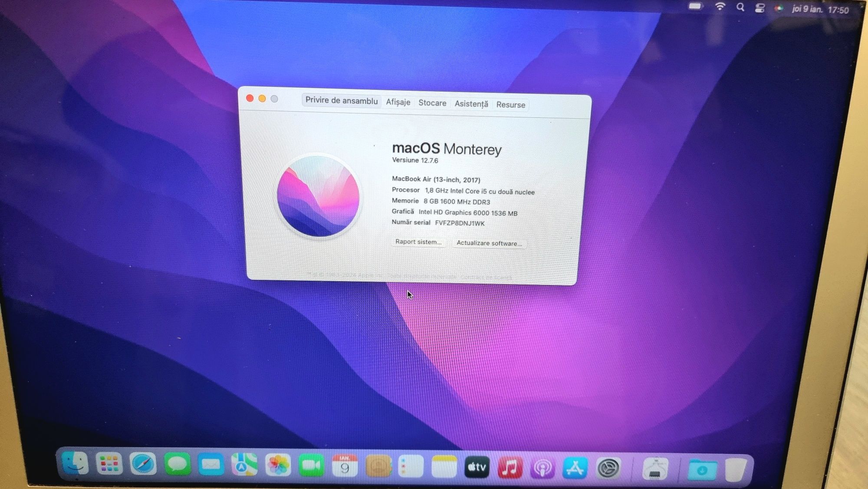Open the Downloads folder in the Dock
Viewport: 868px width, 489px height.
tap(702, 470)
